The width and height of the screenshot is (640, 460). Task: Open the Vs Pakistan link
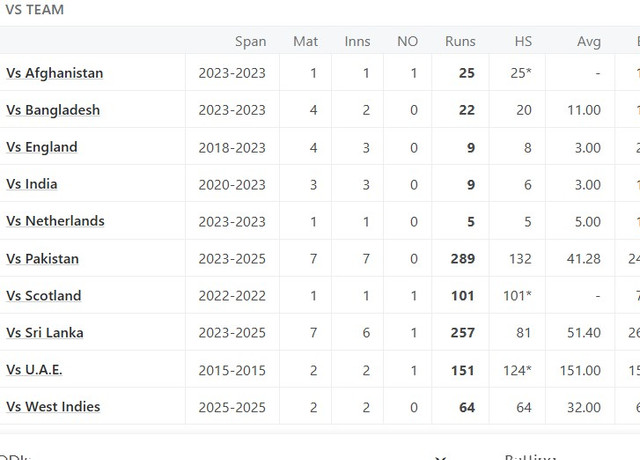point(43,259)
